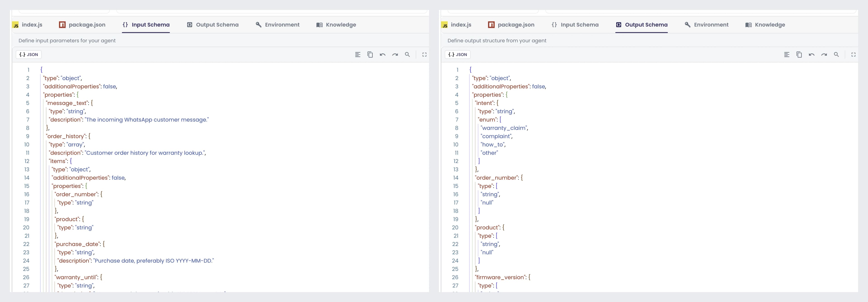Image resolution: width=868 pixels, height=302 pixels.
Task: Open package.json tab in left panel
Action: tap(82, 25)
